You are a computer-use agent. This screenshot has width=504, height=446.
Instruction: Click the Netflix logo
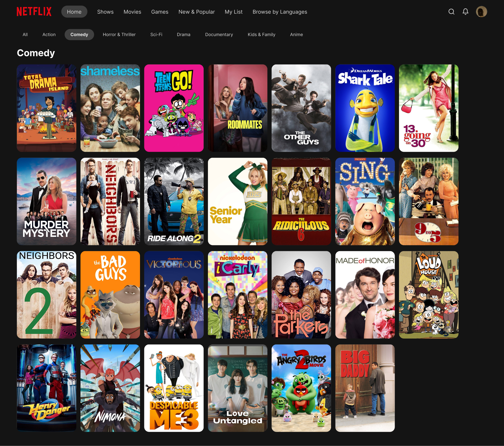[34, 12]
